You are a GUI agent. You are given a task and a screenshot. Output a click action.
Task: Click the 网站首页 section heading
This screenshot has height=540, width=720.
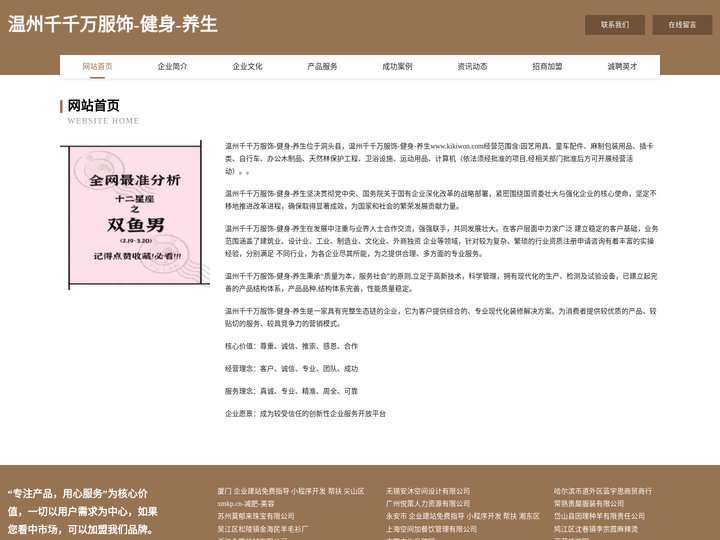[x=94, y=106]
